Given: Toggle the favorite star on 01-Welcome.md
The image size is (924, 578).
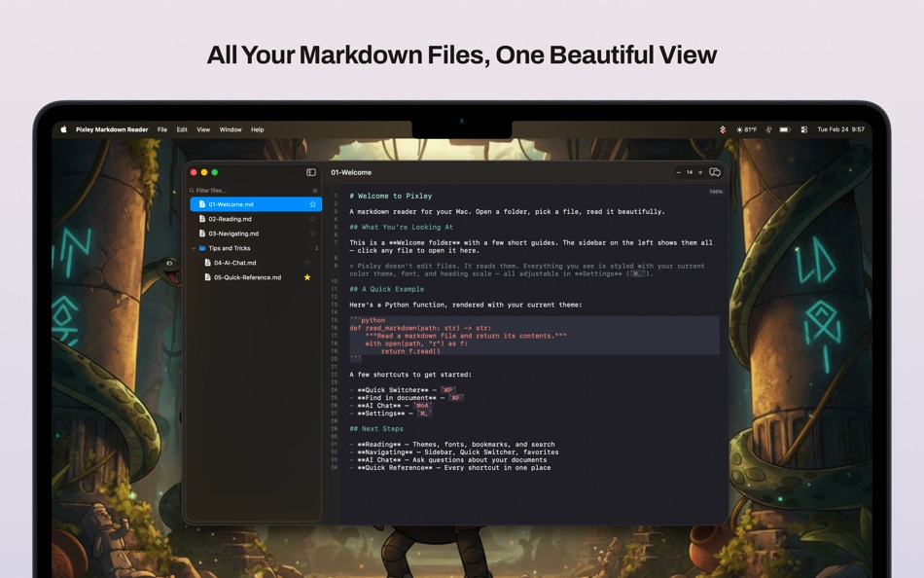Looking at the screenshot, I should coord(312,204).
